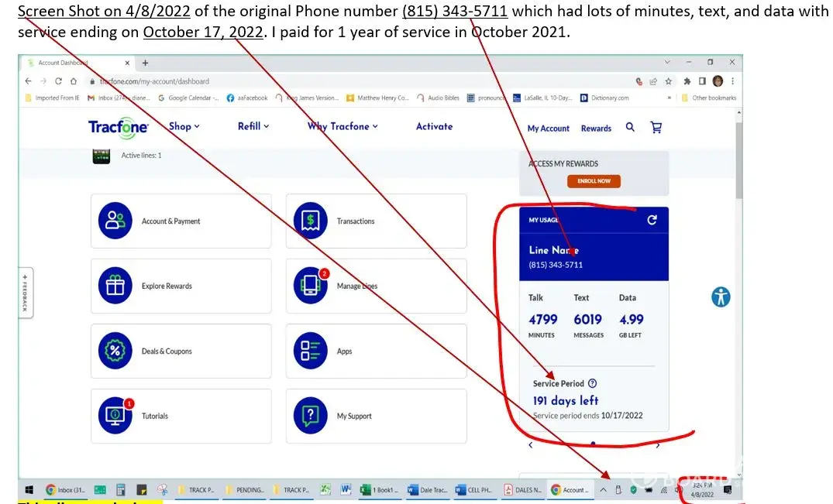Open the Transactions receipt icon
This screenshot has width=833, height=504.
(310, 221)
